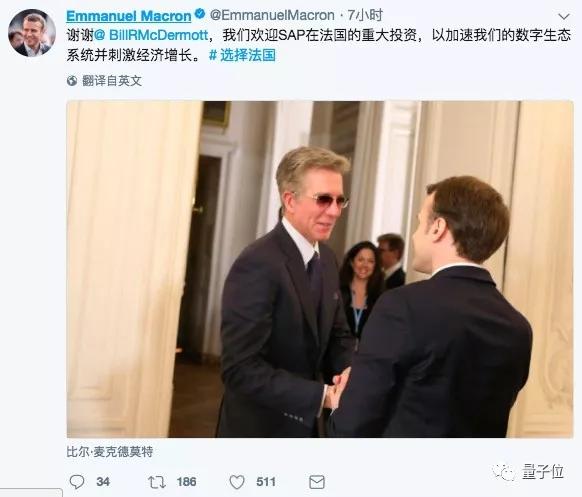Click the WeChat logo in watermark
This screenshot has height=497, width=582.
(504, 472)
